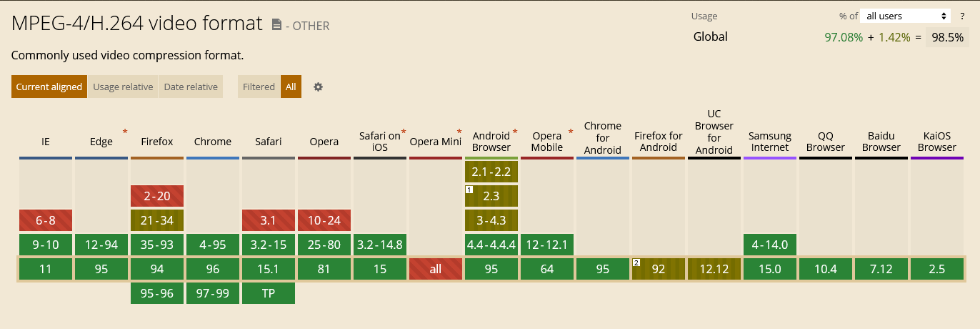The width and height of the screenshot is (980, 329).
Task: Toggle the Filtered browsers option
Action: tap(259, 87)
